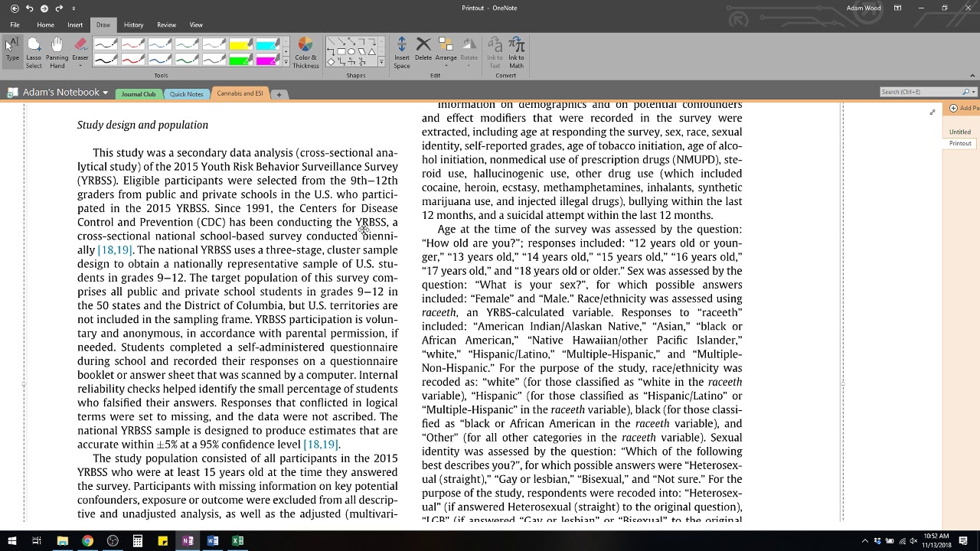This screenshot has height=551, width=980.
Task: Open Sticky Notes from taskbar
Action: coord(162,541)
